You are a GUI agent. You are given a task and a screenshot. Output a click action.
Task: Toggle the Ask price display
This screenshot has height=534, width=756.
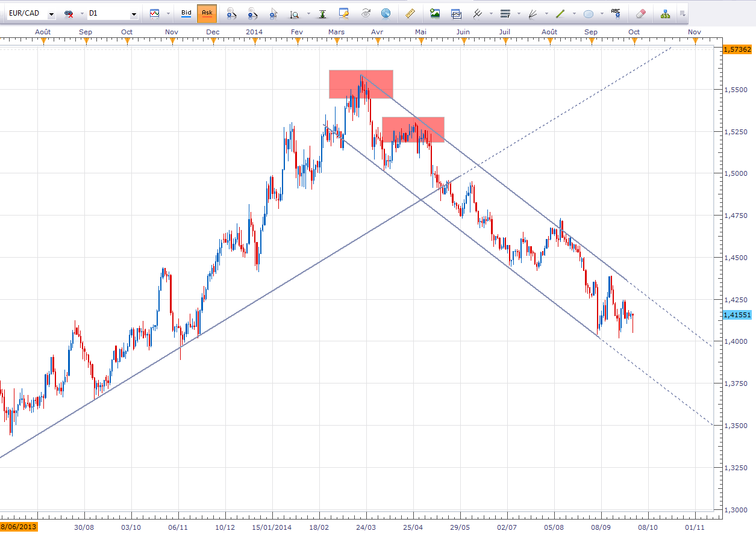(x=207, y=13)
